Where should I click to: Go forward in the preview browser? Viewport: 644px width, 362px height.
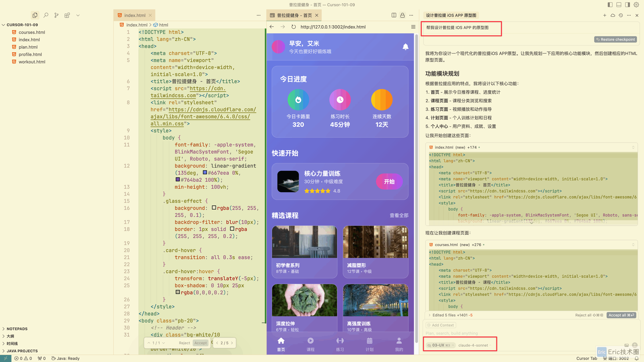pos(283,27)
